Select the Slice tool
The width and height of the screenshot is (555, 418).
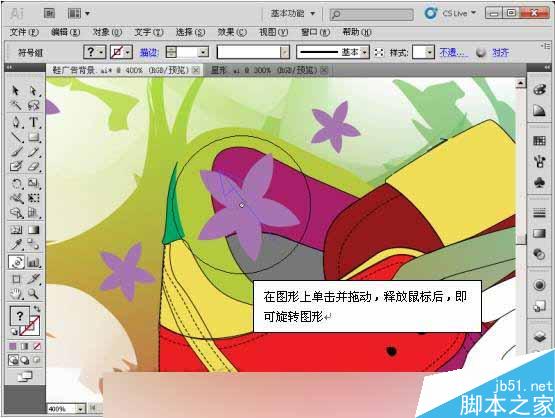33,279
